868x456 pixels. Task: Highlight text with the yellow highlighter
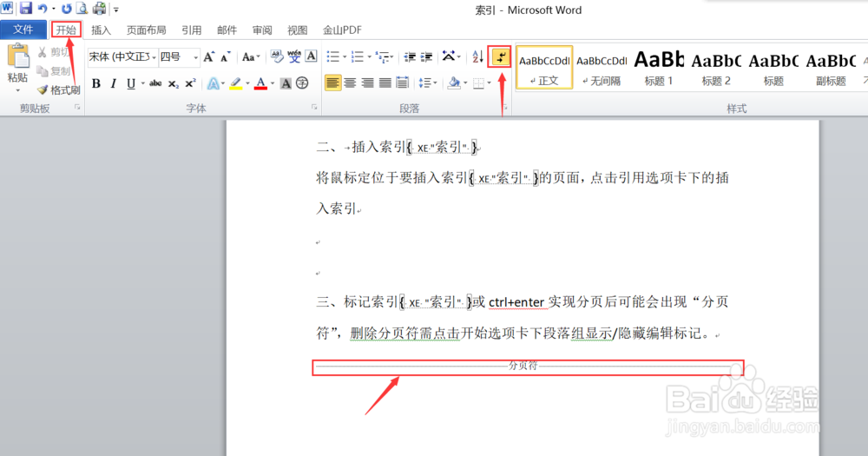tap(236, 83)
